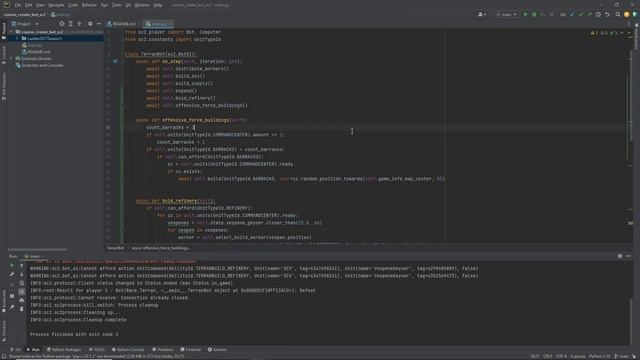Open the Git tool window tab
Viewport: 640px width, 360px height.
tap(16, 350)
